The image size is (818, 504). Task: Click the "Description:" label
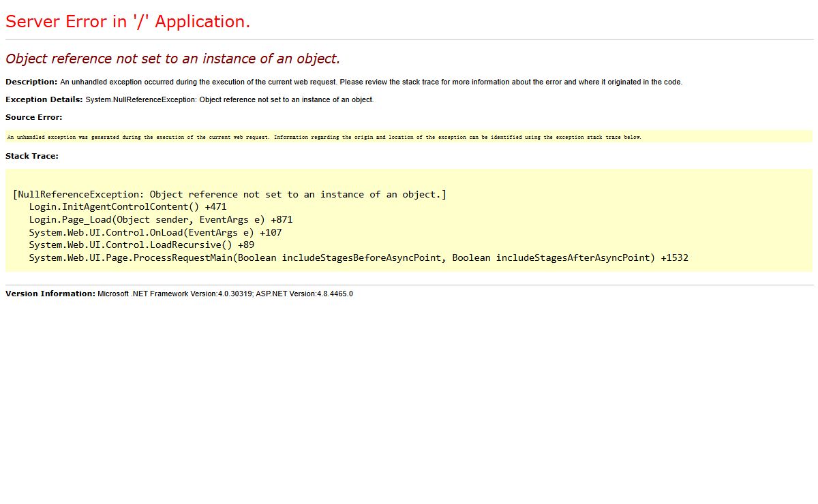pos(31,82)
